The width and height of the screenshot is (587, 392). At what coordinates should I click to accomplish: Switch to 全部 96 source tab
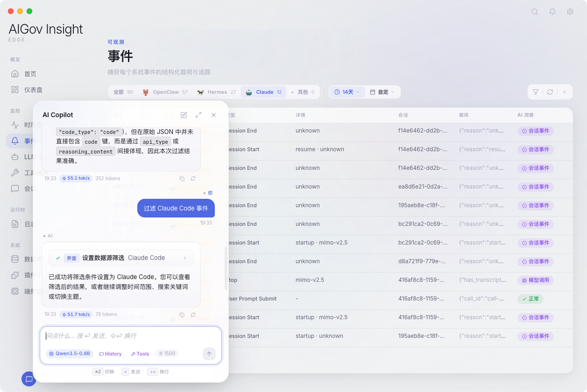[x=123, y=92]
